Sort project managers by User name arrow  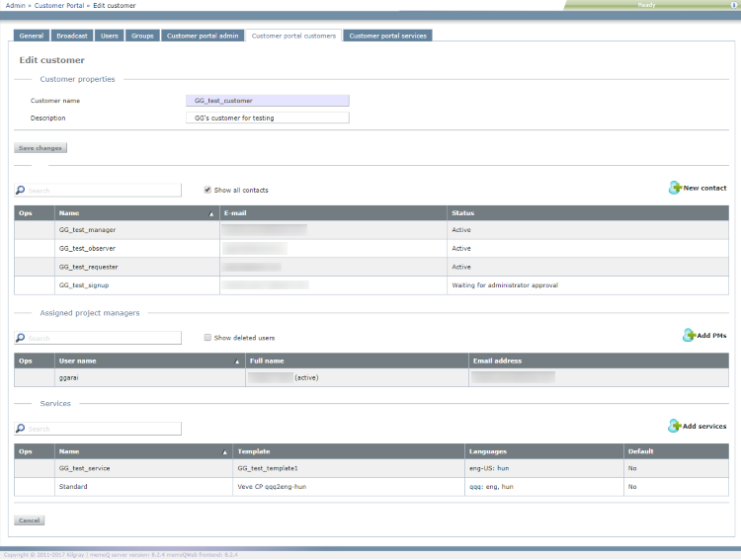click(x=236, y=361)
